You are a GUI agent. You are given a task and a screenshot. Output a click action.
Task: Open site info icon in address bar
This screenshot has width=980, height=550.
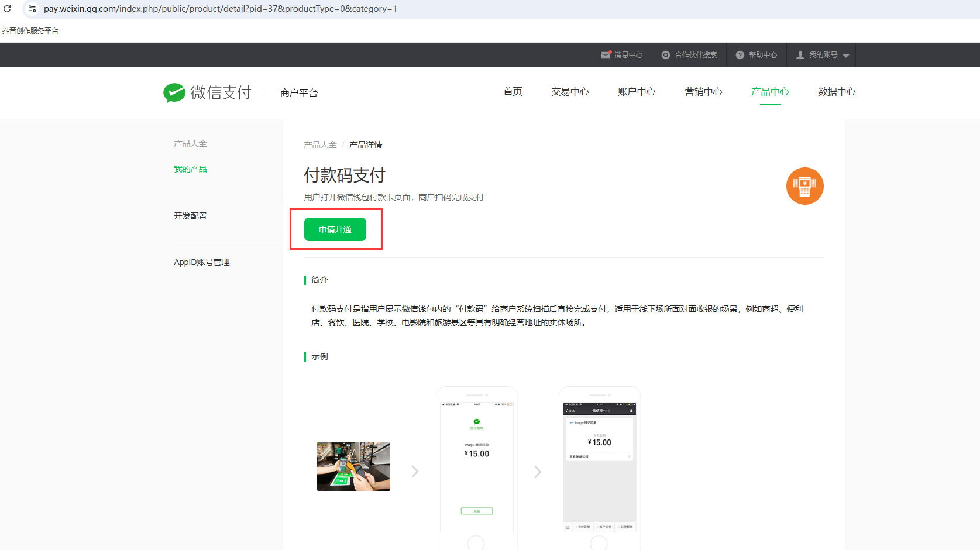coord(32,9)
